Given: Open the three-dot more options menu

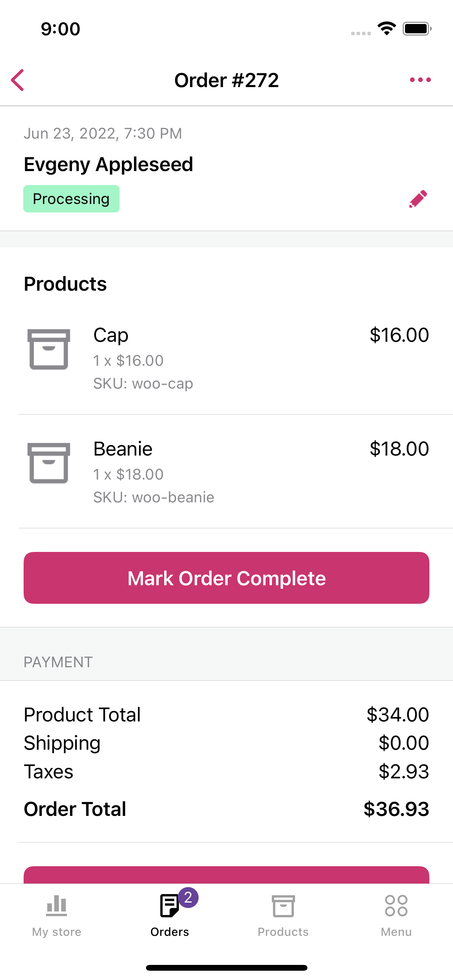Looking at the screenshot, I should [x=420, y=80].
